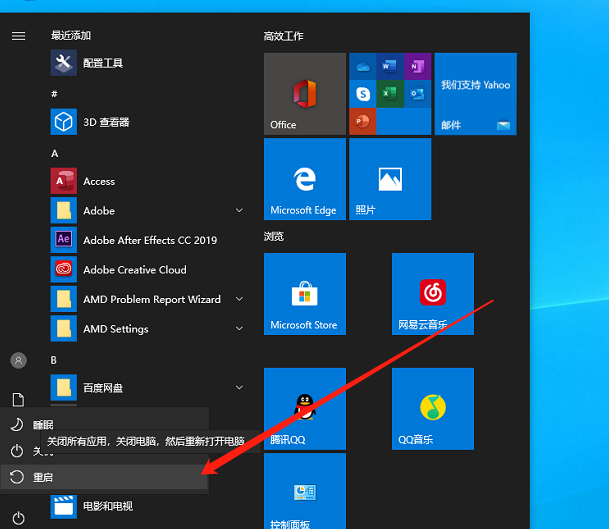Screen dimensions: 609x529
Task: Open the Adobe folder icon
Action: (64, 211)
